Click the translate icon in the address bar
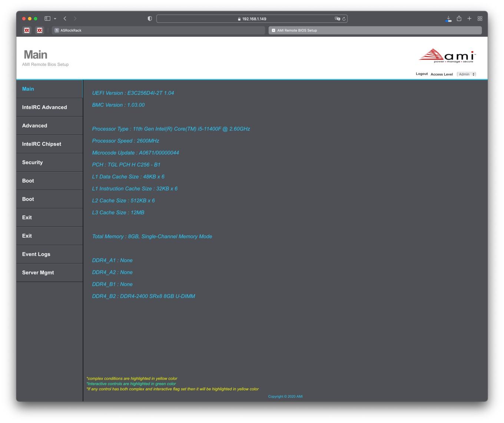 337,19
